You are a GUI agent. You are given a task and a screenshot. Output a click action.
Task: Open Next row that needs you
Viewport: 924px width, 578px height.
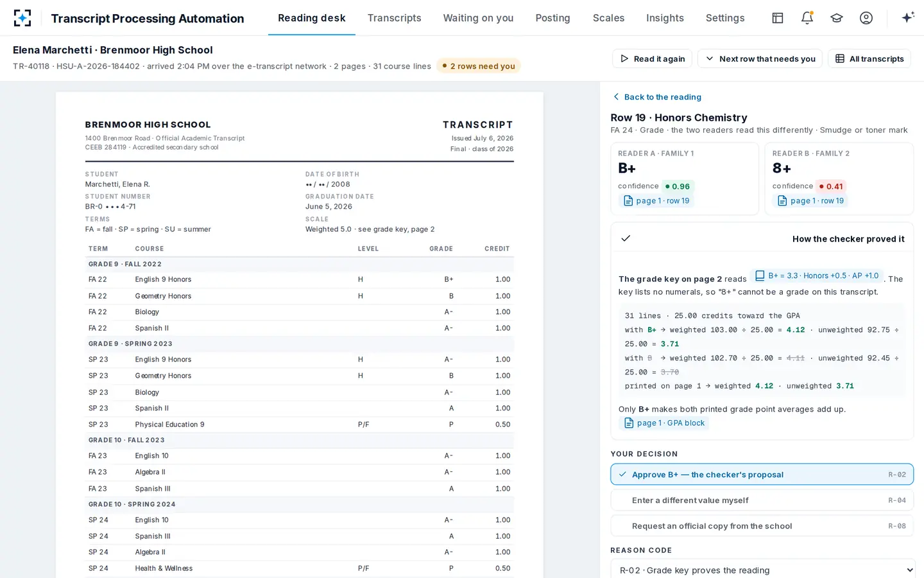(760, 58)
